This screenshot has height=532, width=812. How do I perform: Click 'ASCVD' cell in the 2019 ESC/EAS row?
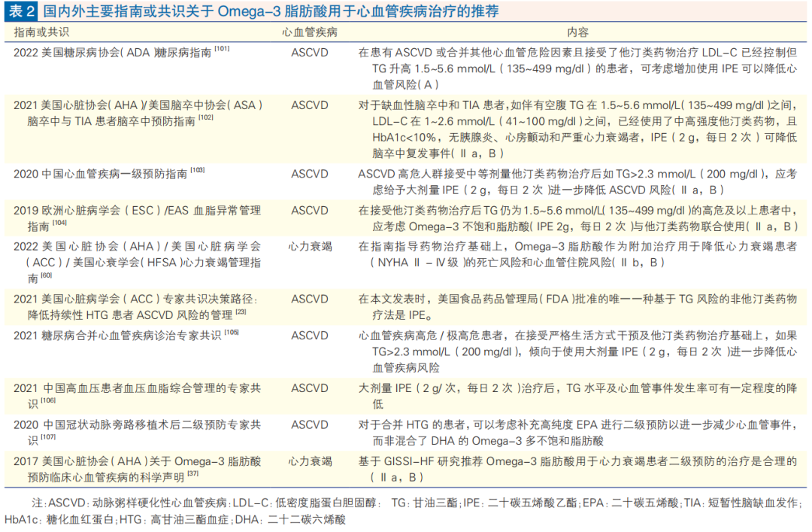pos(310,211)
